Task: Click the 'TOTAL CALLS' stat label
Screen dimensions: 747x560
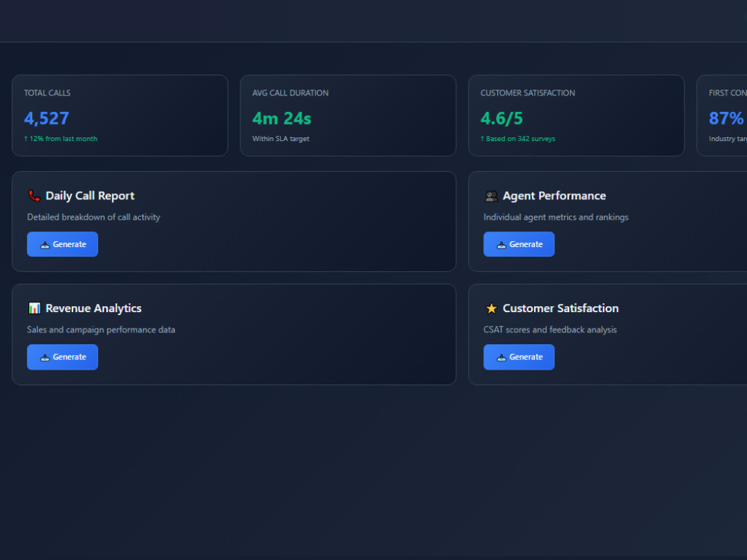Action: pyautogui.click(x=47, y=93)
